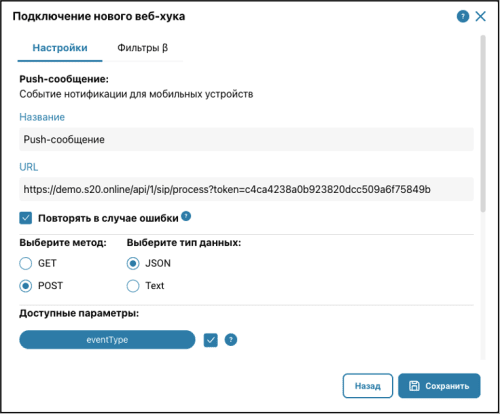
Task: Select the POST method radio button
Action: pyautogui.click(x=26, y=286)
